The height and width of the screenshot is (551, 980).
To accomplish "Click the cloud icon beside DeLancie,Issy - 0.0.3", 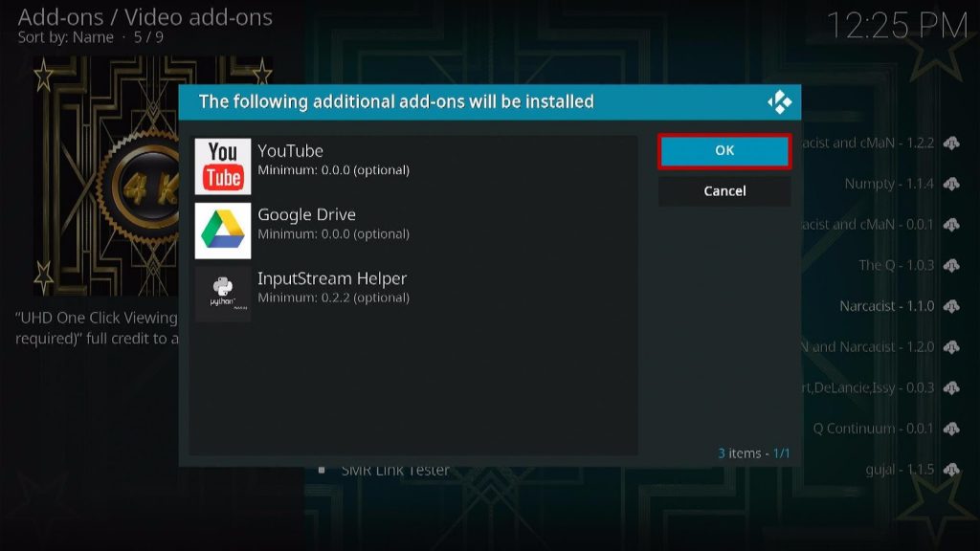I will point(951,388).
